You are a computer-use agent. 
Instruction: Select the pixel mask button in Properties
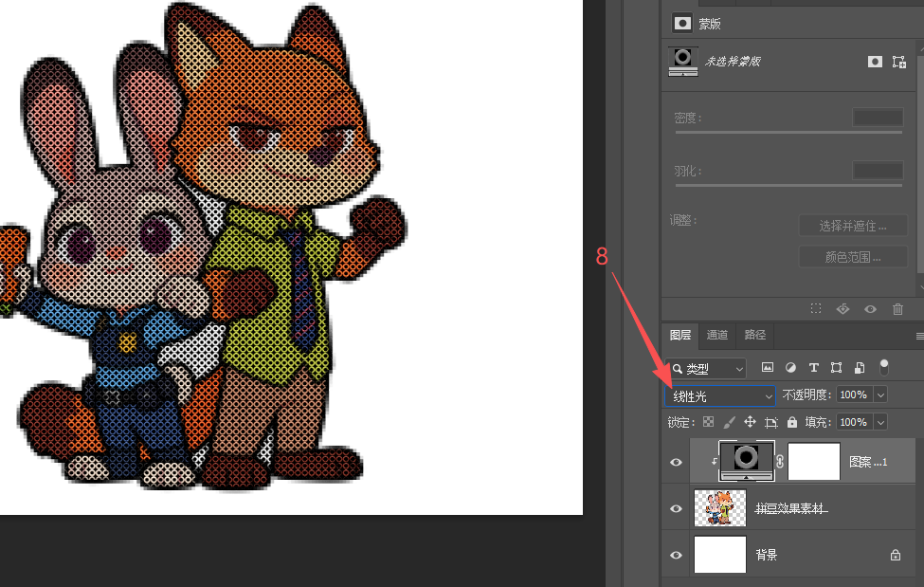(x=875, y=62)
